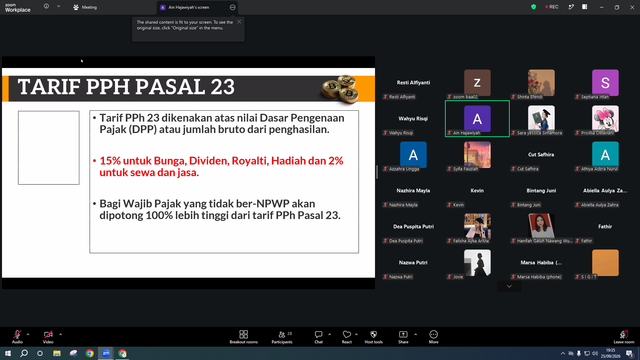Select Septiana Intan's purple S tile
This screenshot has height=360, width=640.
605,83
